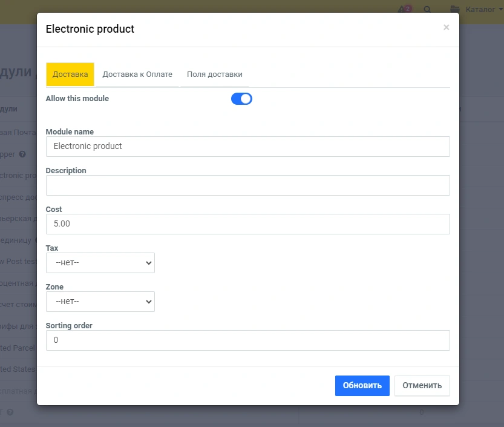Viewport: 504px width, 427px height.
Task: Switch to Доставка к Оплате tab
Action: [x=137, y=74]
